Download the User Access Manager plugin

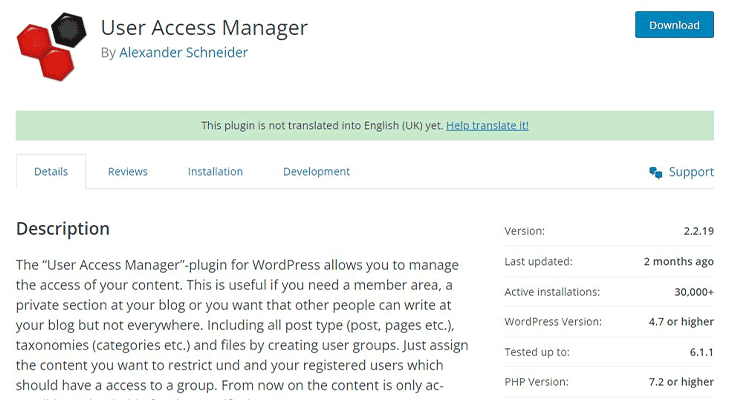coord(674,25)
